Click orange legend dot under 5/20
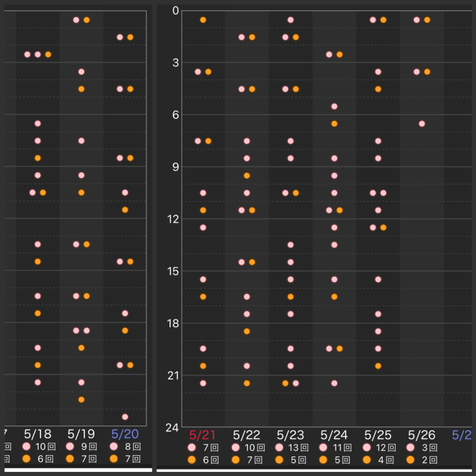The image size is (476, 476). (114, 459)
